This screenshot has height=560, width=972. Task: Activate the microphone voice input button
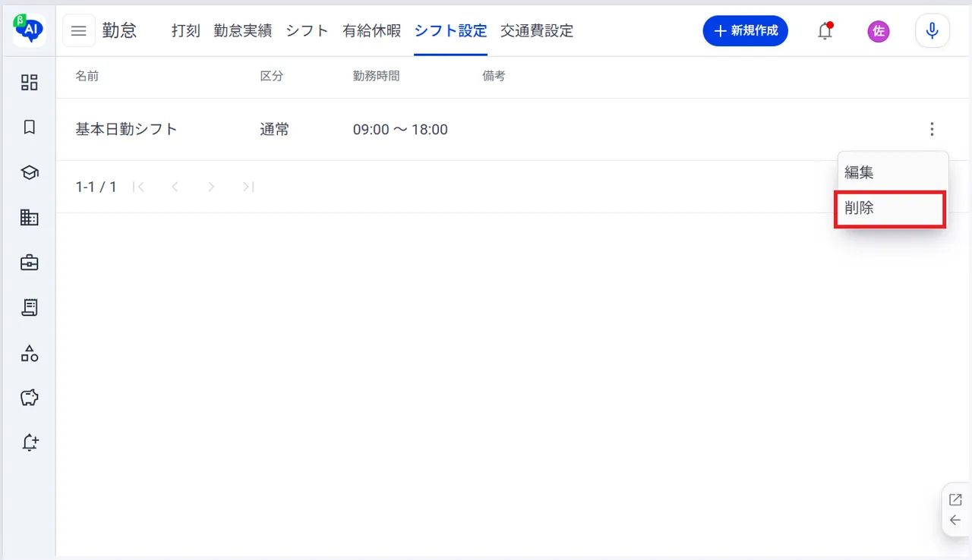click(933, 31)
